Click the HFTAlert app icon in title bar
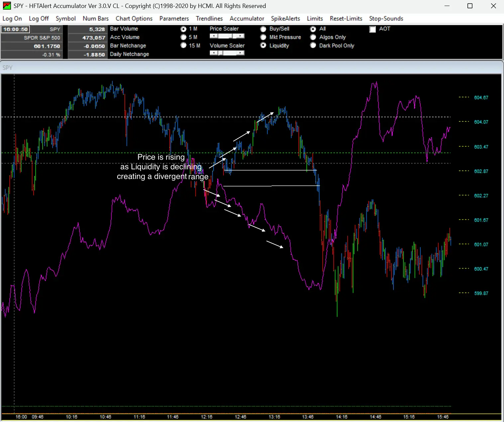Image resolution: width=504 pixels, height=422 pixels. [6, 6]
